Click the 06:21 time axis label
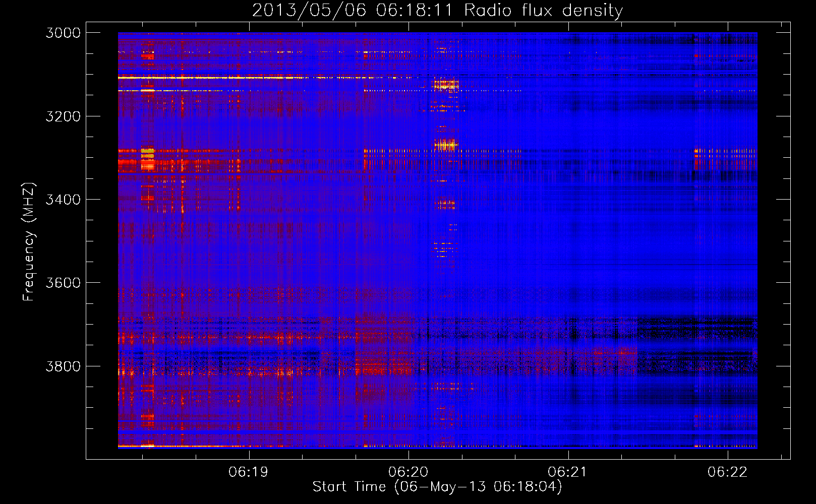Viewport: 816px width, 504px height. [568, 472]
